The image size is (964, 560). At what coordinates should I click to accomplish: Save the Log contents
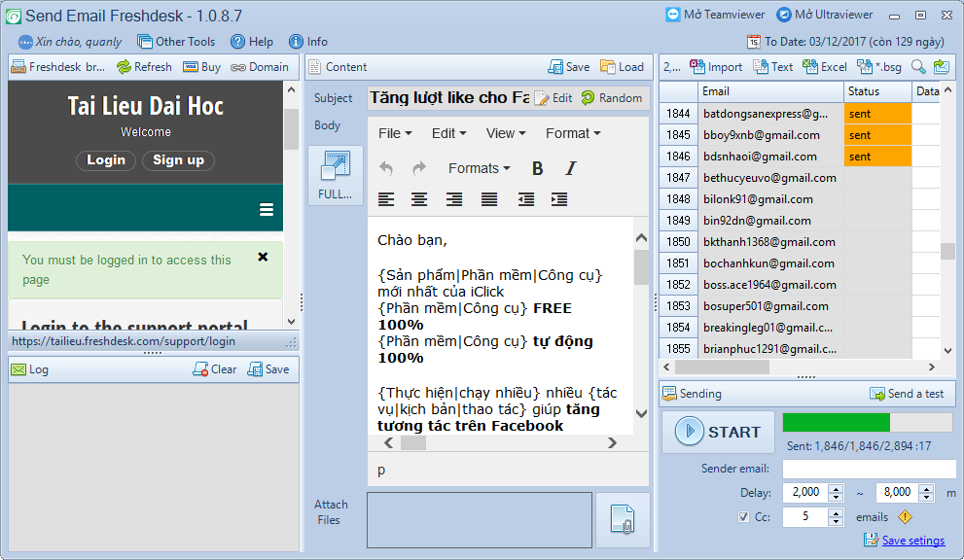coord(268,369)
